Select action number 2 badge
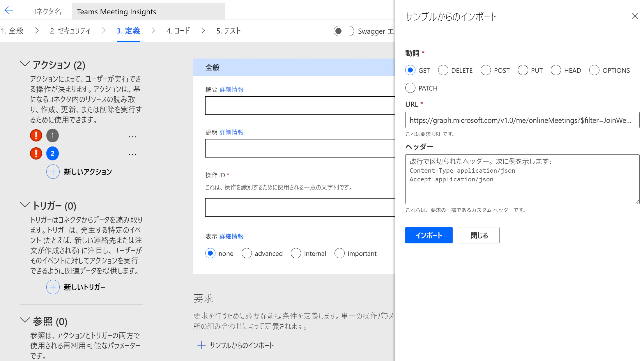The image size is (644, 361). pos(52,153)
